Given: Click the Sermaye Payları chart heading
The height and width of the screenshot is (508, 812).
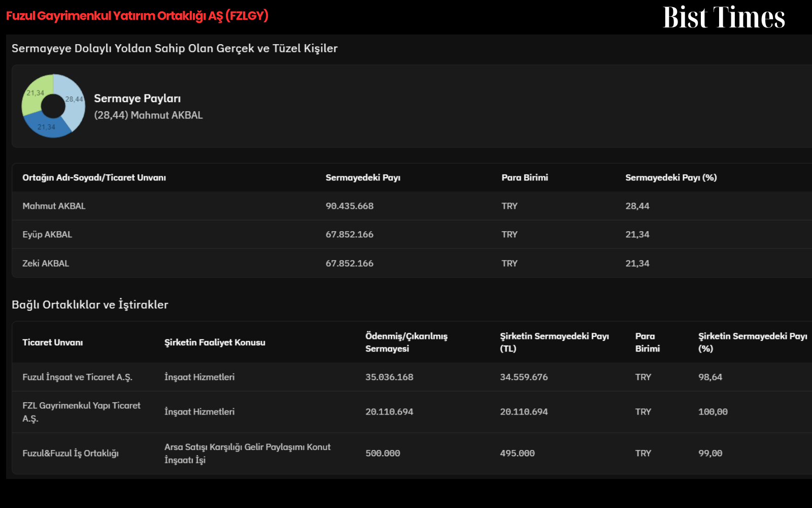Looking at the screenshot, I should coord(137,99).
